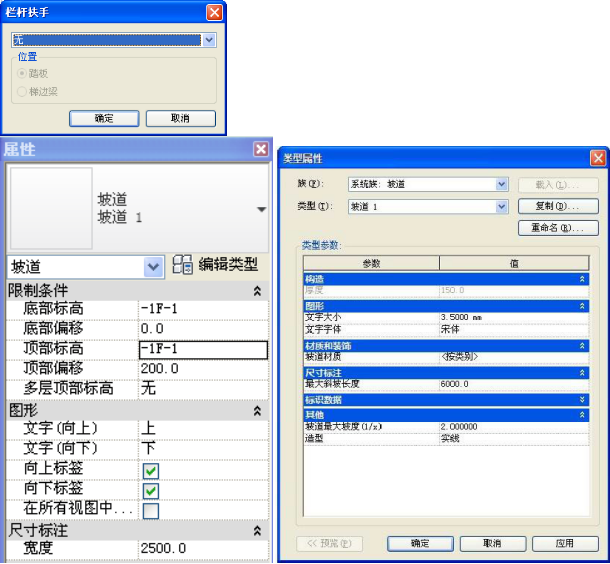This screenshot has height=564, width=610.
Task: Enable the 在所有视图中 checkbox
Action: [x=151, y=511]
